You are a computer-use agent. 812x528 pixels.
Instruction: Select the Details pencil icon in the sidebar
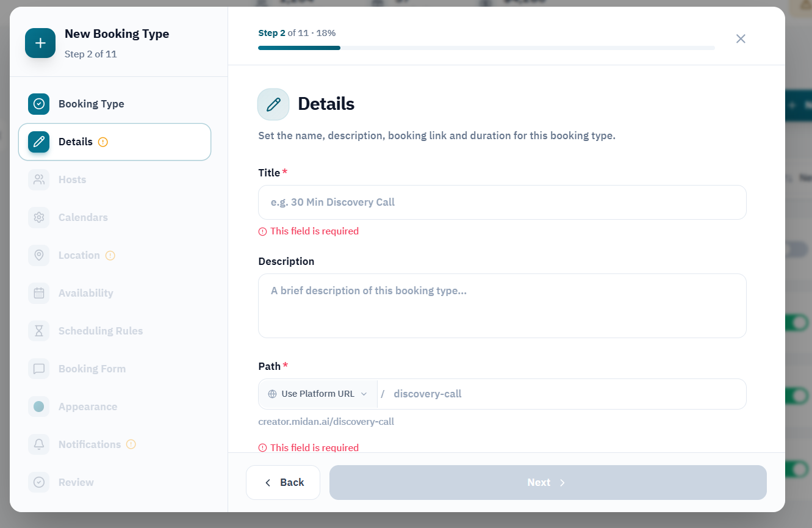(x=39, y=142)
